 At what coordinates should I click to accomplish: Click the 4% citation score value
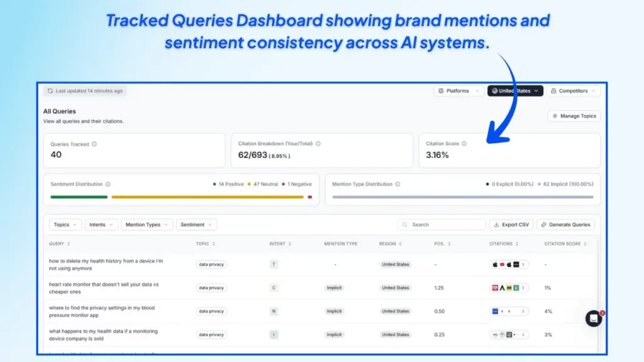click(x=548, y=312)
